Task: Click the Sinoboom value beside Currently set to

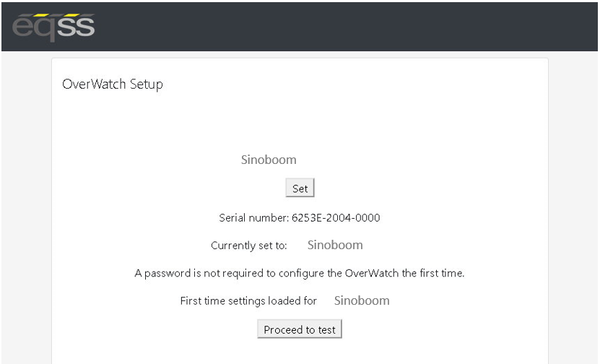Action: [335, 245]
